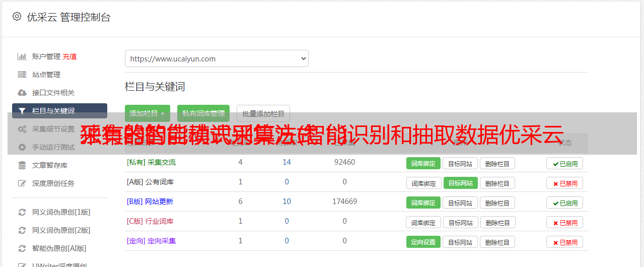
Task: Click the [B版] 网站更新 column name
Action: coord(150,202)
